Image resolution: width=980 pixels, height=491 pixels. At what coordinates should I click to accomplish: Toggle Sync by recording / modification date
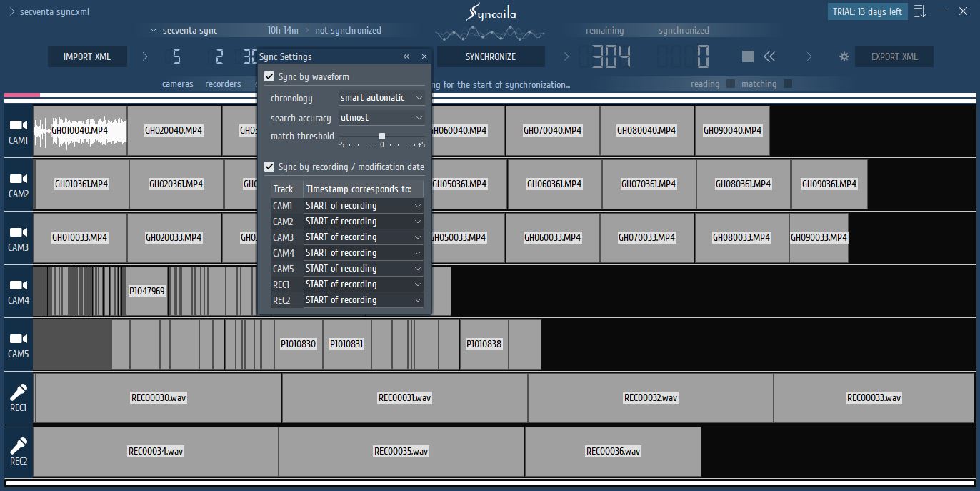[x=269, y=167]
